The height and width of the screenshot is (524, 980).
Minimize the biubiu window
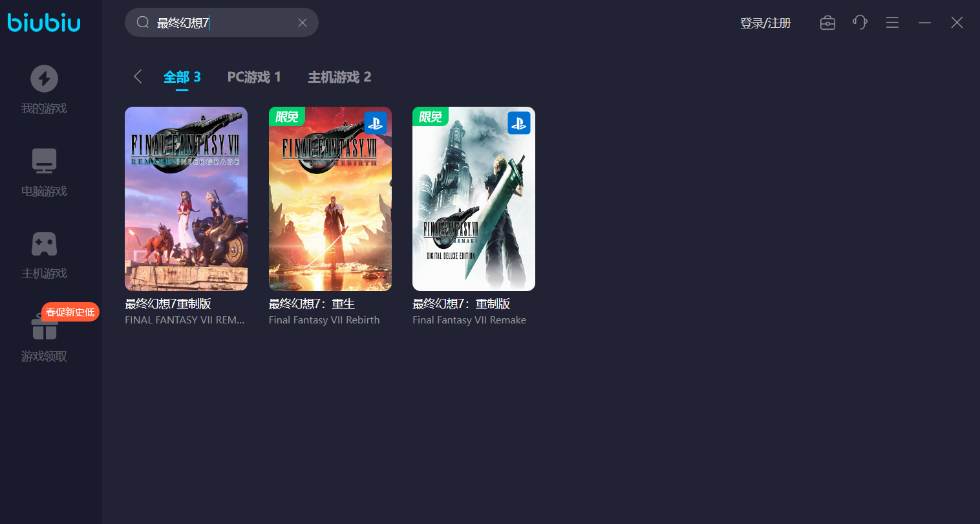point(925,23)
